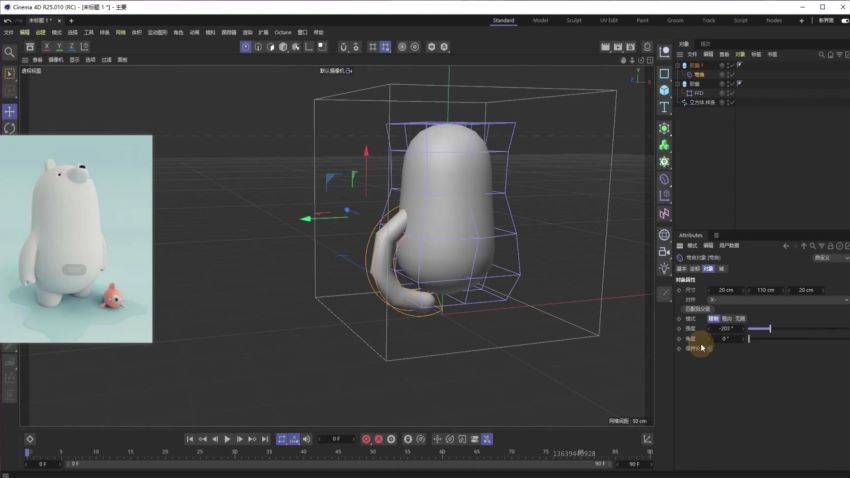Switch to the Sculpt layout tab

pos(574,21)
